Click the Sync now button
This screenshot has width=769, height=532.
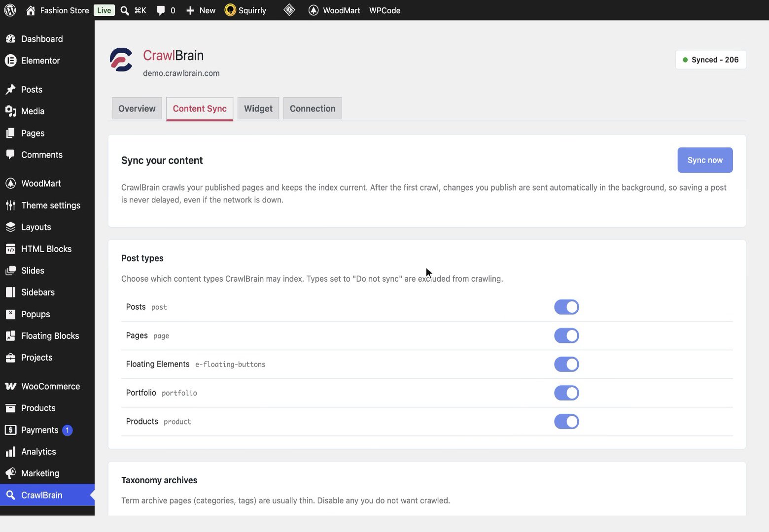pos(705,160)
